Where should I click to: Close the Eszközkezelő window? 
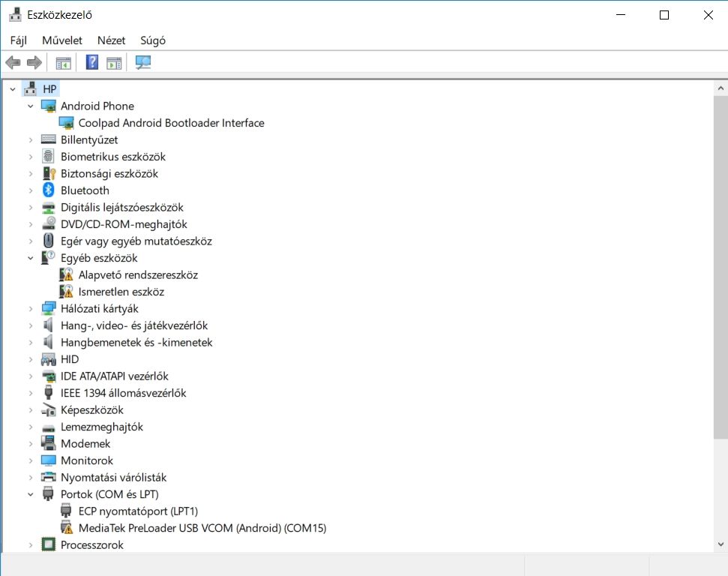(x=708, y=15)
